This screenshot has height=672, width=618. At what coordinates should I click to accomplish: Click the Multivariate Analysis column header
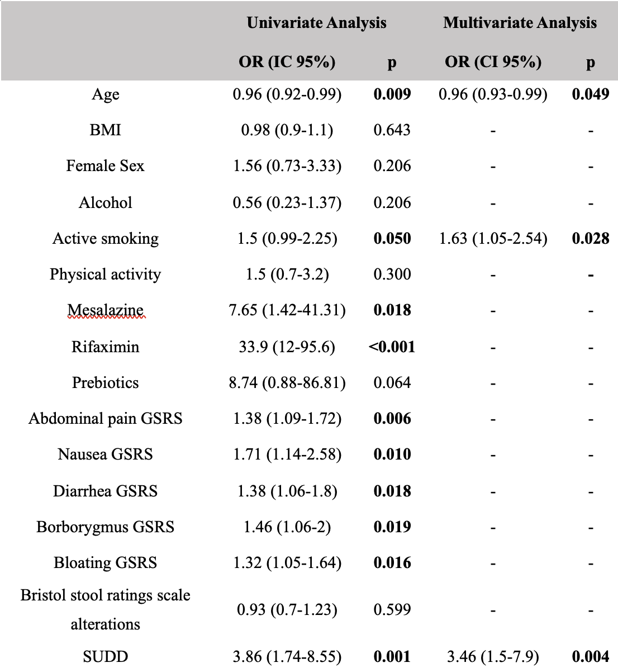(x=520, y=23)
